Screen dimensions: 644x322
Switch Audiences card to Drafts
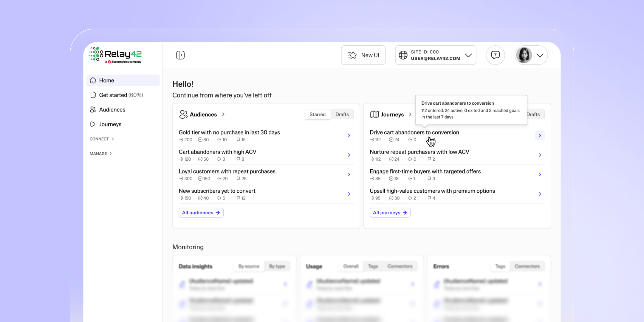tap(342, 114)
